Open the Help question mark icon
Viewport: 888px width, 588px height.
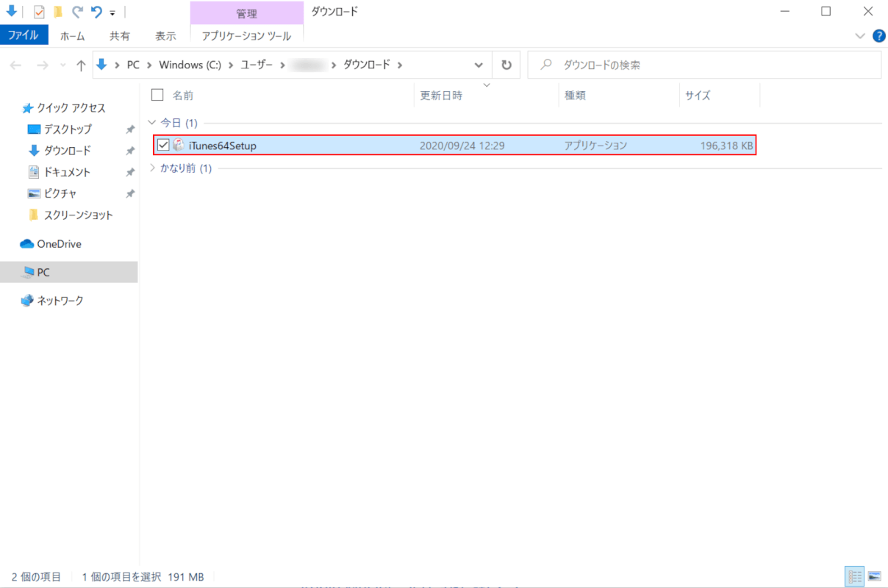pyautogui.click(x=878, y=35)
